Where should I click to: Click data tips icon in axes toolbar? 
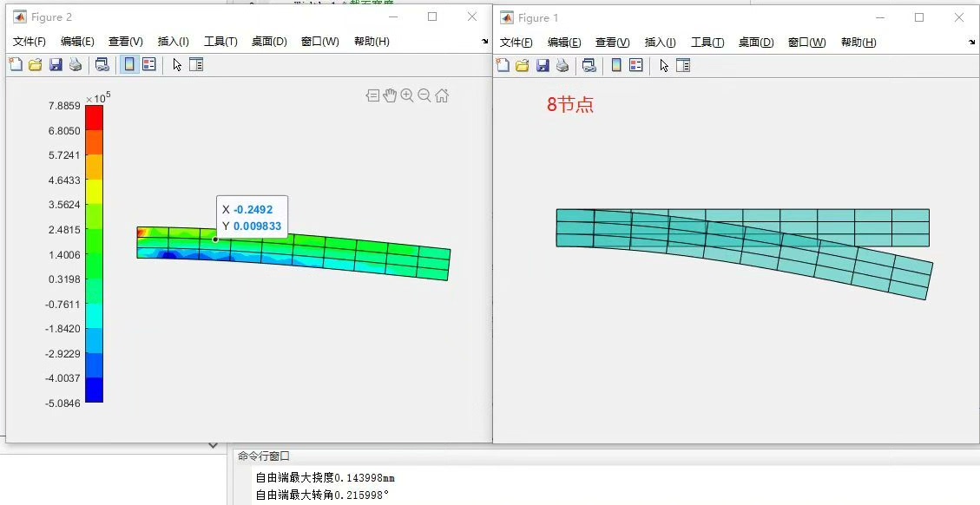[x=372, y=95]
